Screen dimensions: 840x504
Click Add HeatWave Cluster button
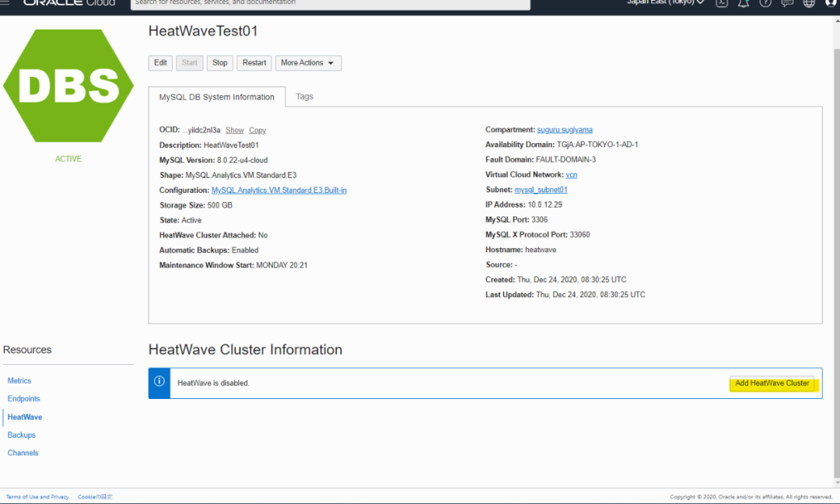(x=772, y=383)
